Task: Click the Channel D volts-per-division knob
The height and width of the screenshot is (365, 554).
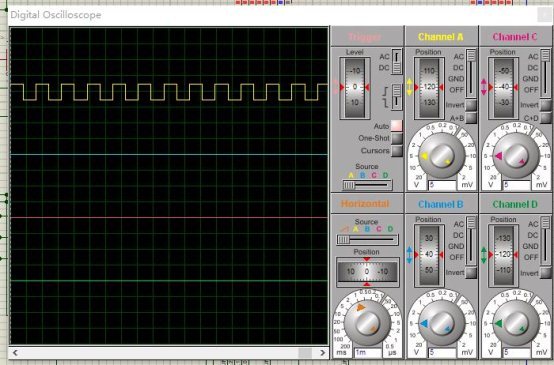Action: coord(516,323)
